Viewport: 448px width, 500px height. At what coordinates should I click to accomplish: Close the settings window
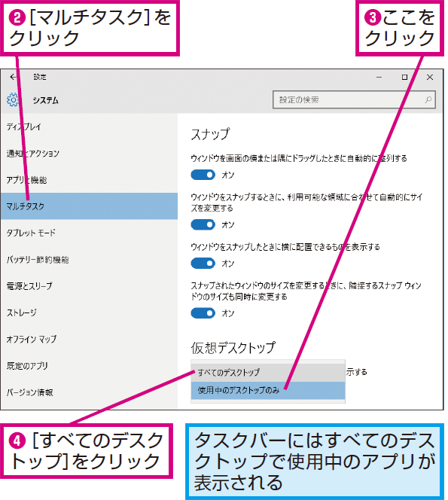(430, 77)
